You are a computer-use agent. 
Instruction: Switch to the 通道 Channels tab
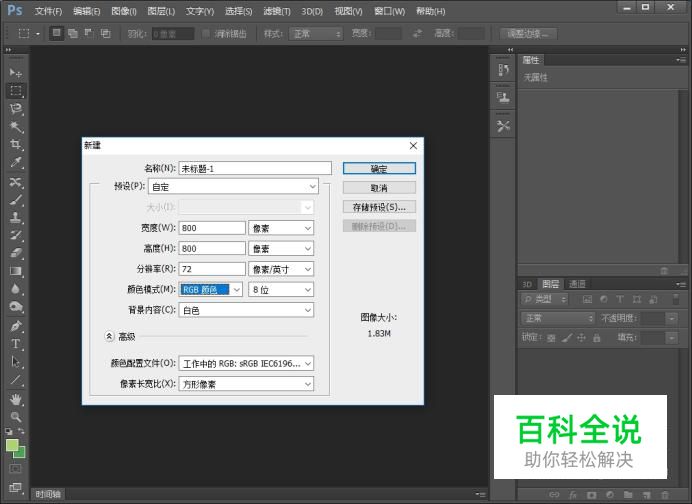pyautogui.click(x=577, y=284)
